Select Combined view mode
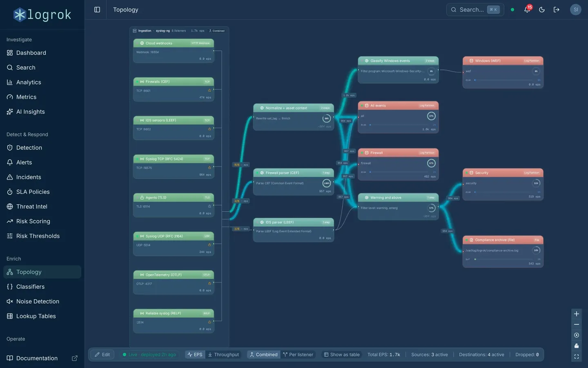 263,355
